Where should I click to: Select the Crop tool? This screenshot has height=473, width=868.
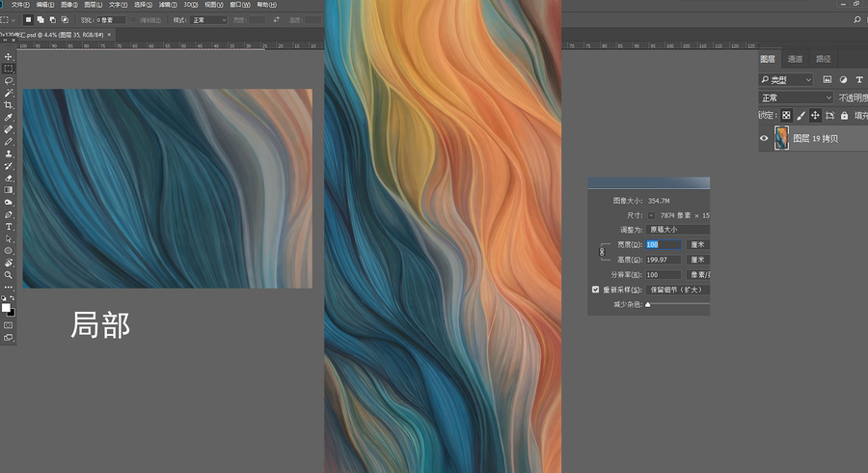(9, 105)
